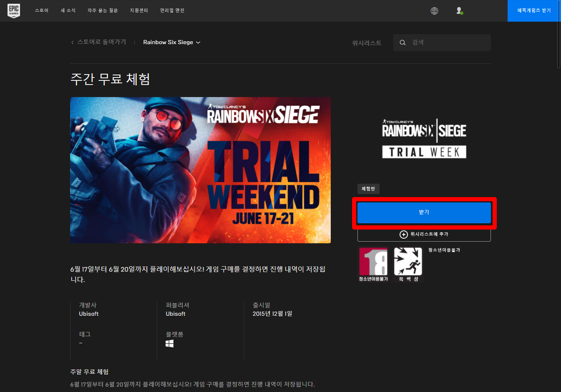The width and height of the screenshot is (561, 392).
Task: Go back via 스토어로 돌아가기 link
Action: pos(101,42)
